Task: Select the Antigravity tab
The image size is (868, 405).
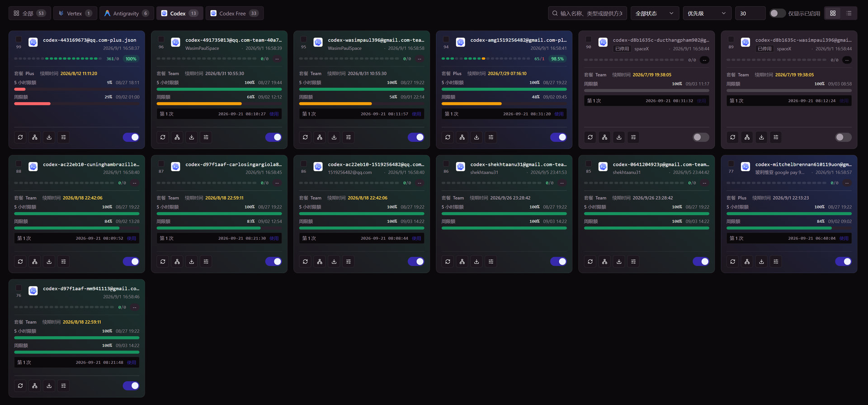Action: point(127,13)
